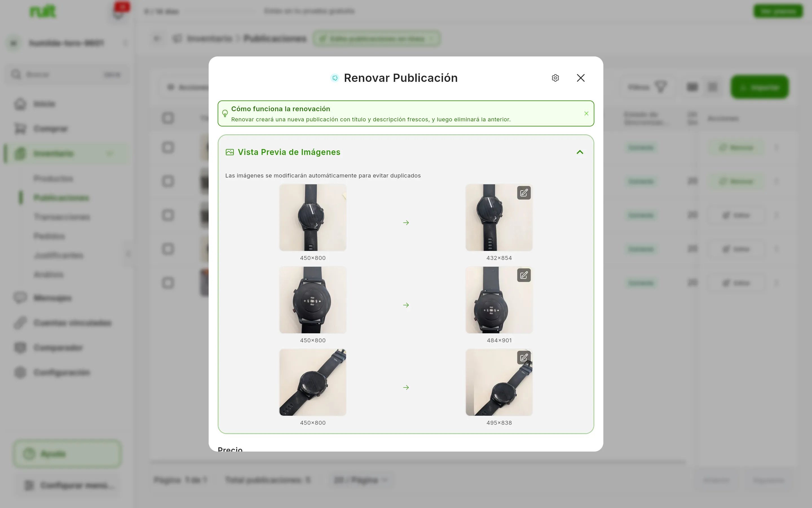The height and width of the screenshot is (508, 812).
Task: Click the '432×854' dimension label
Action: (x=499, y=258)
